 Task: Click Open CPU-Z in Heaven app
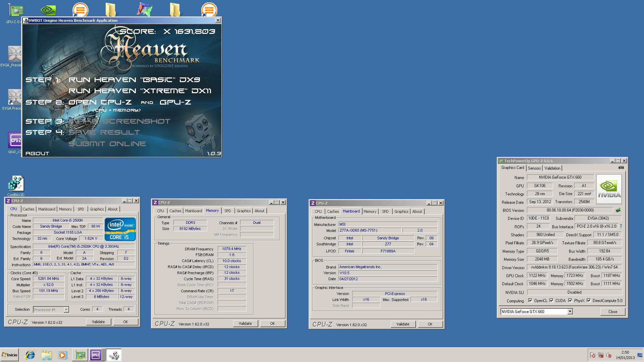click(100, 102)
